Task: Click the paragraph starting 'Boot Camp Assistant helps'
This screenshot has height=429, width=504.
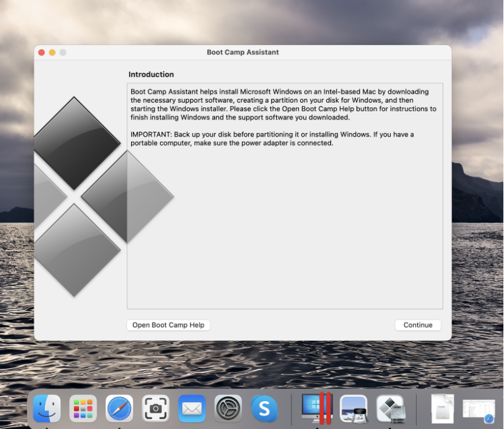Action: click(283, 104)
